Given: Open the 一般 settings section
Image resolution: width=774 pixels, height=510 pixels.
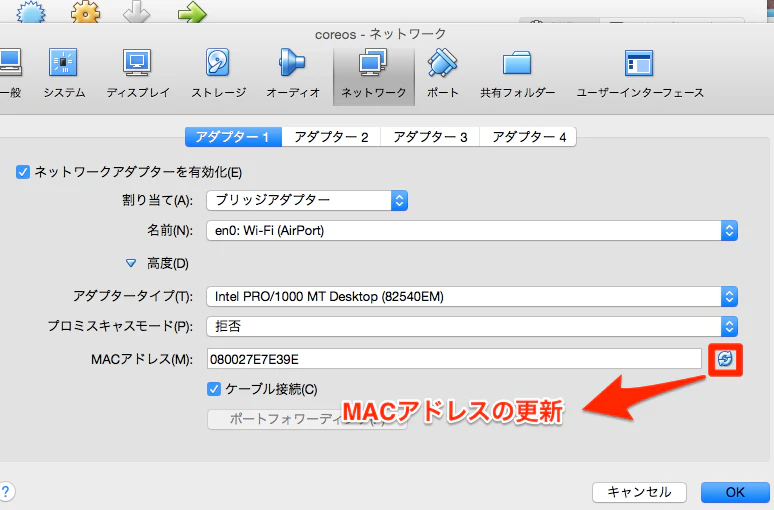Looking at the screenshot, I should (11, 74).
